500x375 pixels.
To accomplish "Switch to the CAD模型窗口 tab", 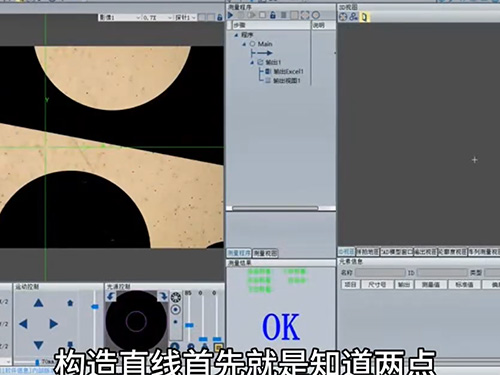I will pyautogui.click(x=396, y=252).
